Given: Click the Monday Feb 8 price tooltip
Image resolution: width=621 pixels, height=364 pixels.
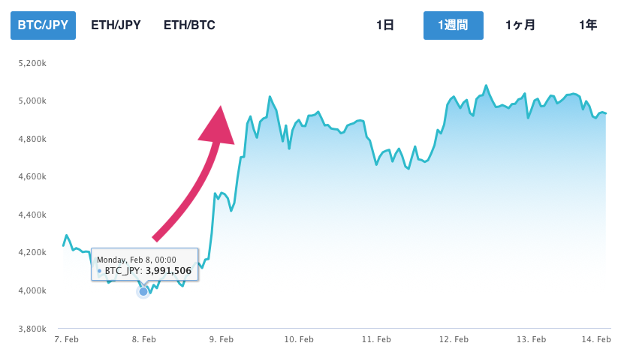Looking at the screenshot, I should point(145,264).
